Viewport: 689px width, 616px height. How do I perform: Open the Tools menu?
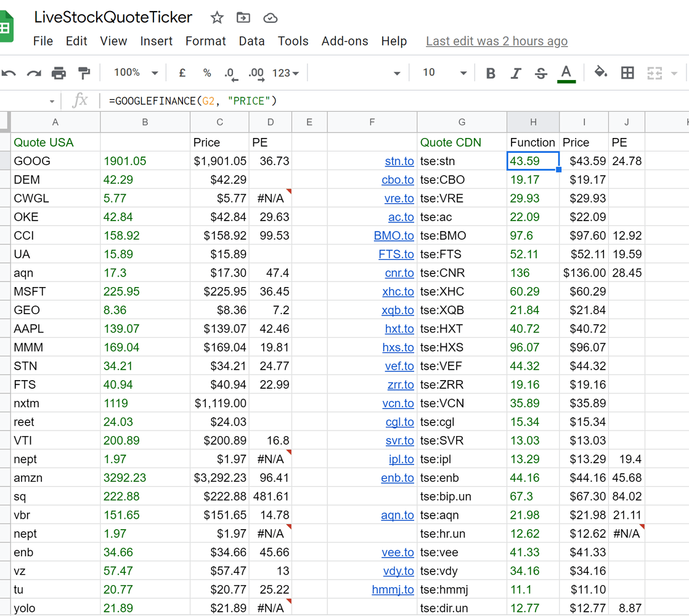pyautogui.click(x=293, y=41)
